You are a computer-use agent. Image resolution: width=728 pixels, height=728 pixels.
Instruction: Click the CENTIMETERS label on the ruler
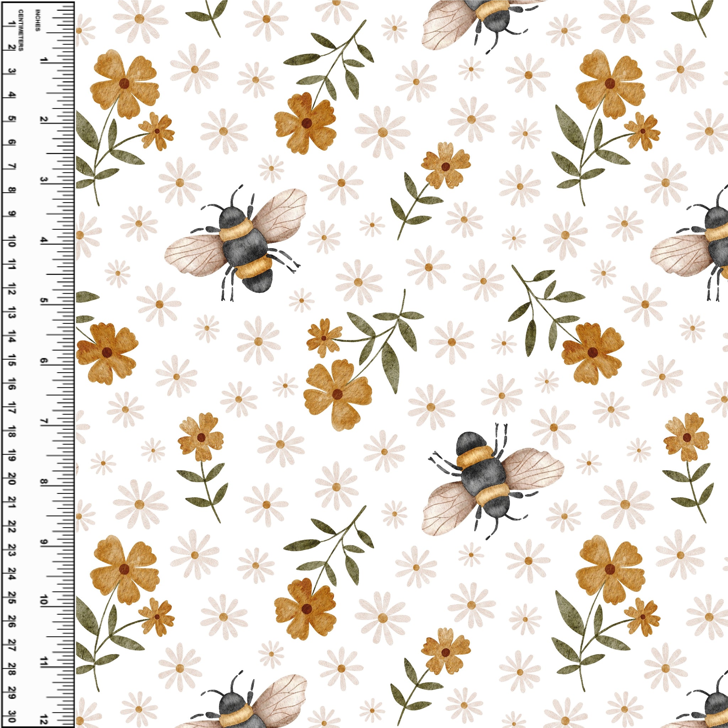click(x=20, y=30)
